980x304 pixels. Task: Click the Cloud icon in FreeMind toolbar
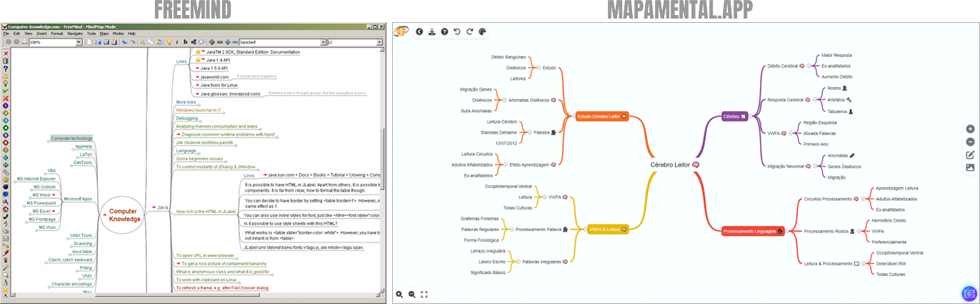coord(201,42)
